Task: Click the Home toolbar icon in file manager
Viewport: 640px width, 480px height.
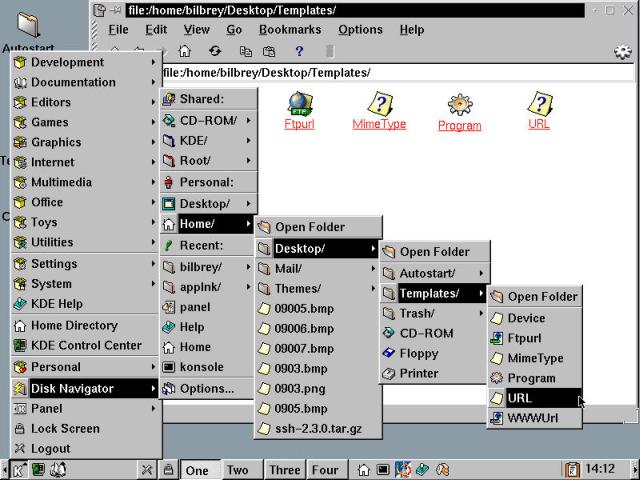Action: coord(185,51)
